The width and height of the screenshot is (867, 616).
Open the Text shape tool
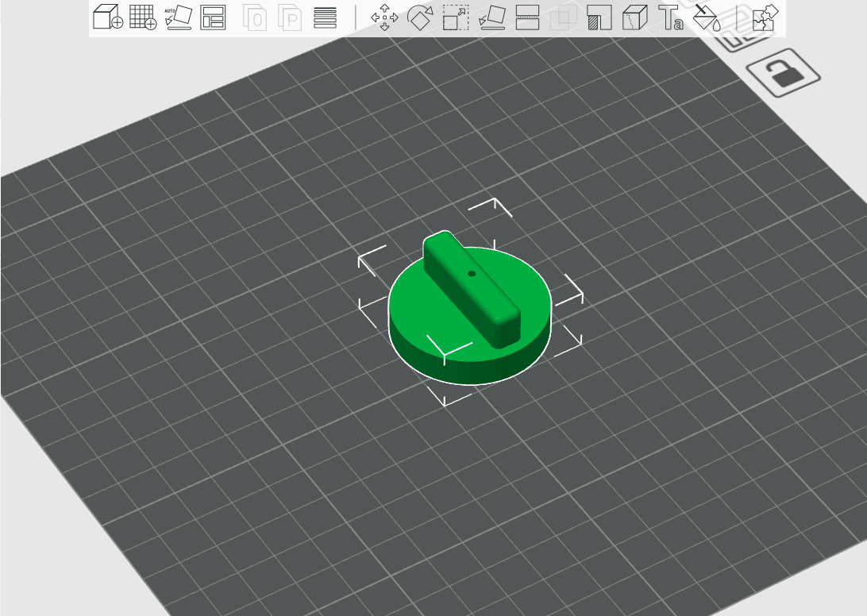(x=671, y=17)
